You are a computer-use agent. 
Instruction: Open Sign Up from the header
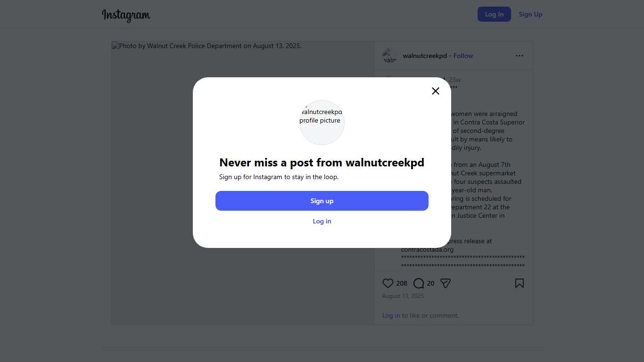point(530,14)
